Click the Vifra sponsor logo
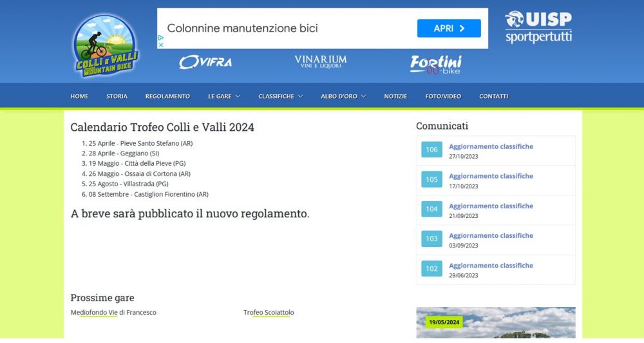Viewport: 644px width, 343px height. [205, 62]
